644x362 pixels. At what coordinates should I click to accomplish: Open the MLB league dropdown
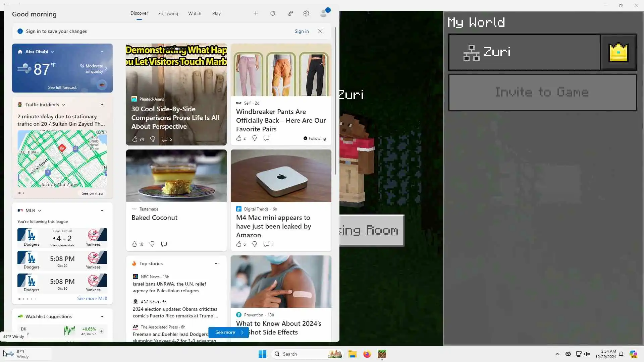pos(40,211)
